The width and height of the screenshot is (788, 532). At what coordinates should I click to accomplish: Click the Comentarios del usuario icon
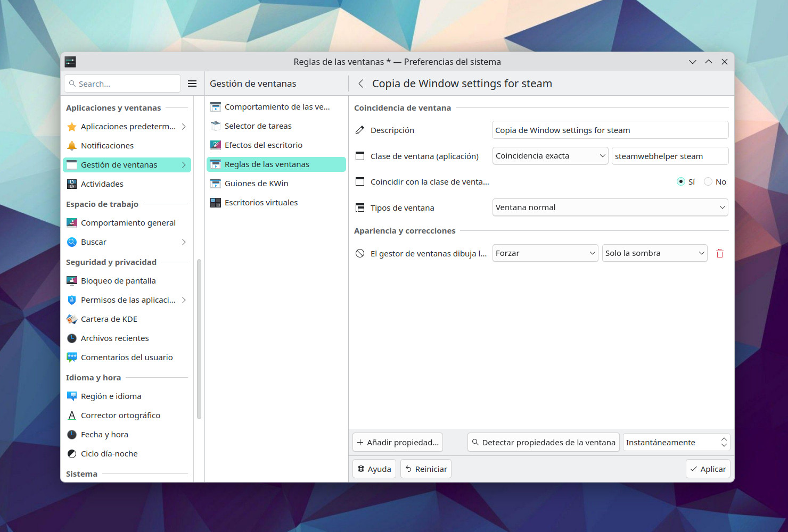click(72, 358)
